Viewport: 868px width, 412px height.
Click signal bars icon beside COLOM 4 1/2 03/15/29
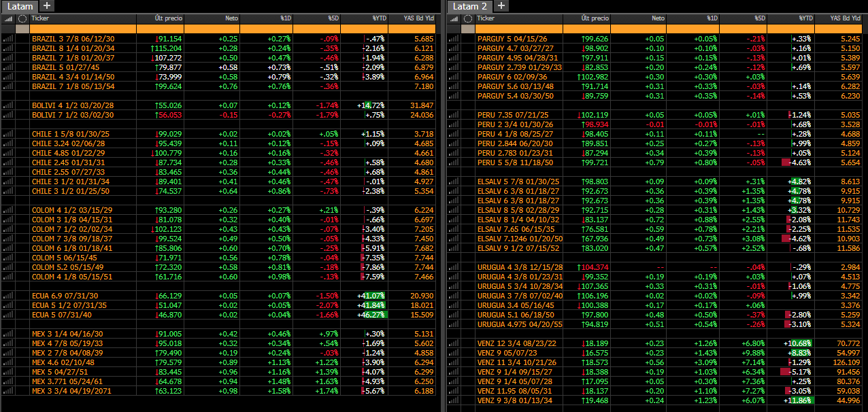(8, 210)
